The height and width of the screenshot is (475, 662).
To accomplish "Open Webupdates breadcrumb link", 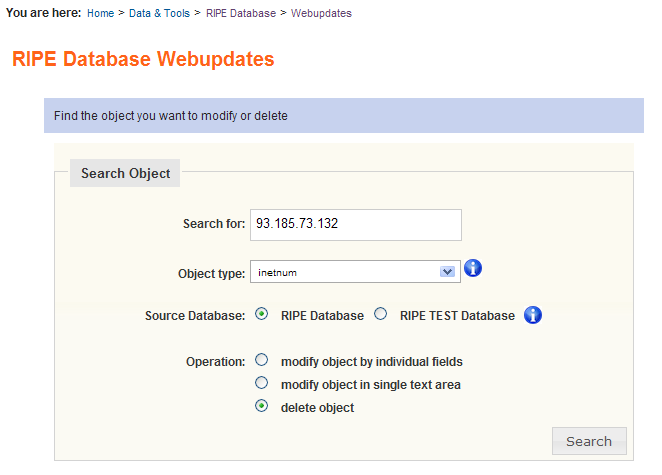I will coord(321,13).
